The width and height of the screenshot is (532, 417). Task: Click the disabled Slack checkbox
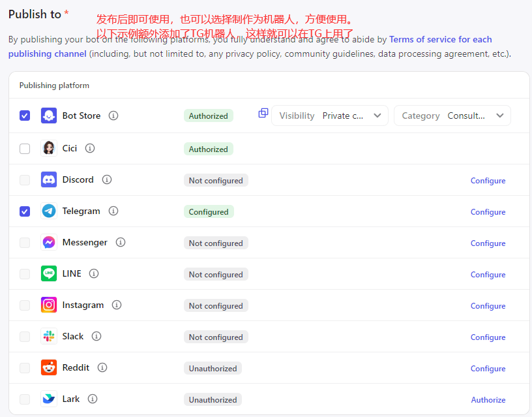[25, 337]
